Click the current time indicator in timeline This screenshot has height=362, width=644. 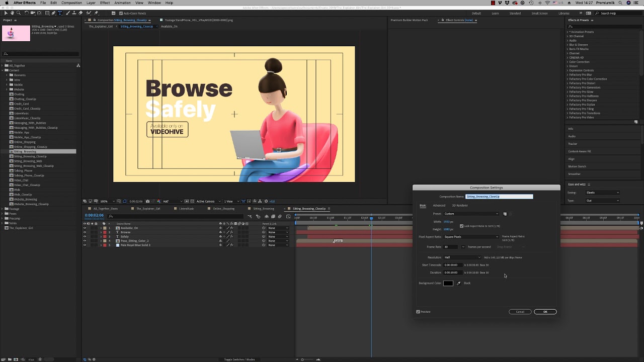pyautogui.click(x=371, y=218)
